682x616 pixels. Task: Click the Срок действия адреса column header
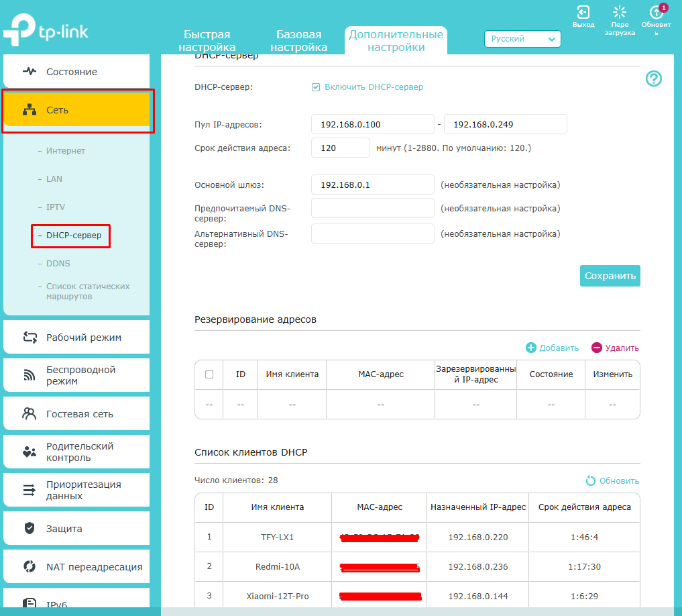[585, 507]
